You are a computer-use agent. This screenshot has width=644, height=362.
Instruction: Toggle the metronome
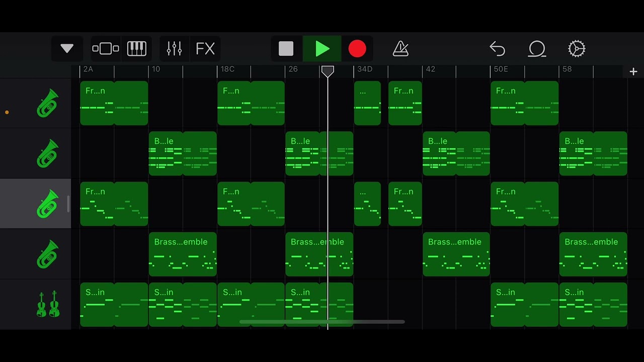[x=400, y=49]
